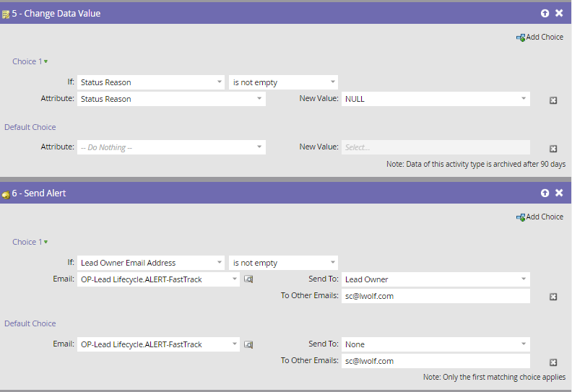Remove the default choice in Send Alert
This screenshot has height=392, width=572.
pos(553,362)
